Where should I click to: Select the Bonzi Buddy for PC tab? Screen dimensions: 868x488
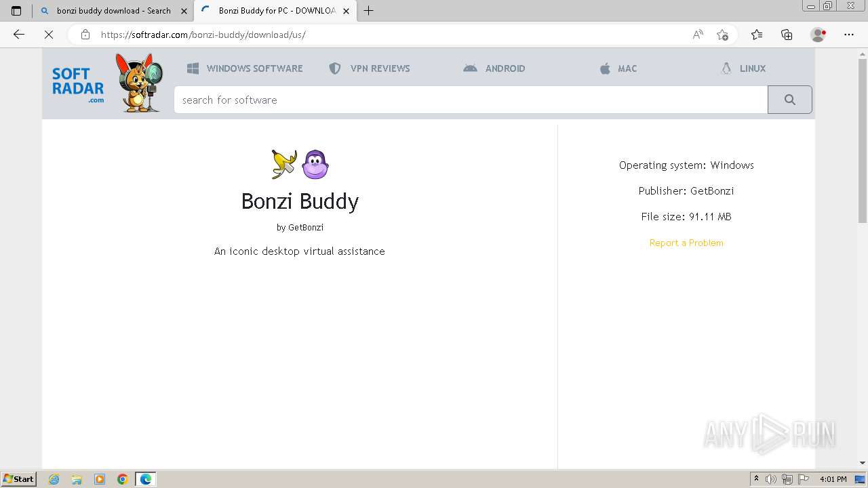pos(275,11)
